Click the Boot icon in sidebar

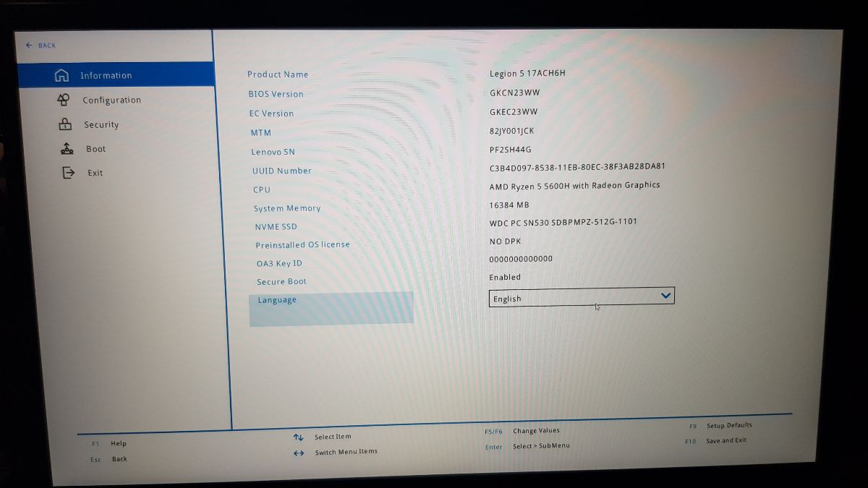pos(67,149)
